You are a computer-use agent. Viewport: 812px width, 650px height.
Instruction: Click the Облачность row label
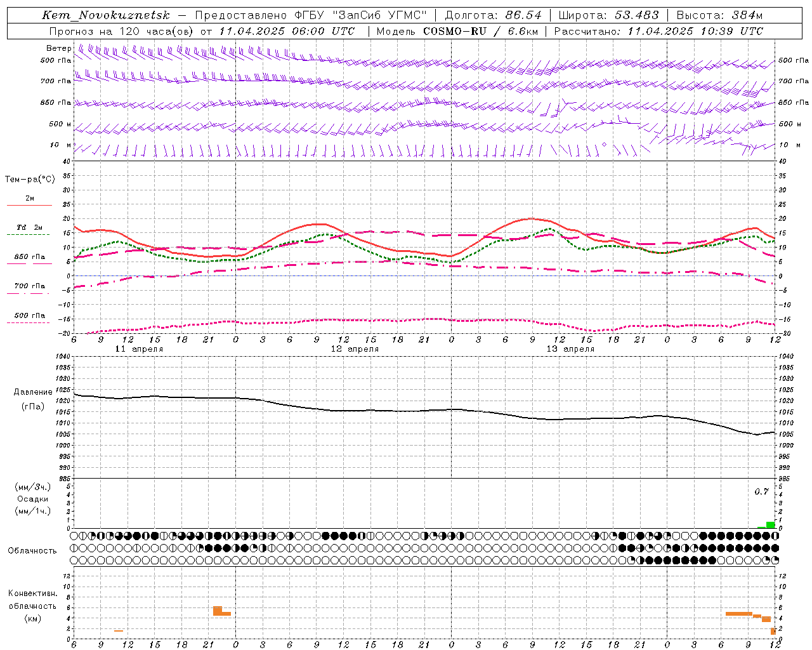[x=32, y=550]
